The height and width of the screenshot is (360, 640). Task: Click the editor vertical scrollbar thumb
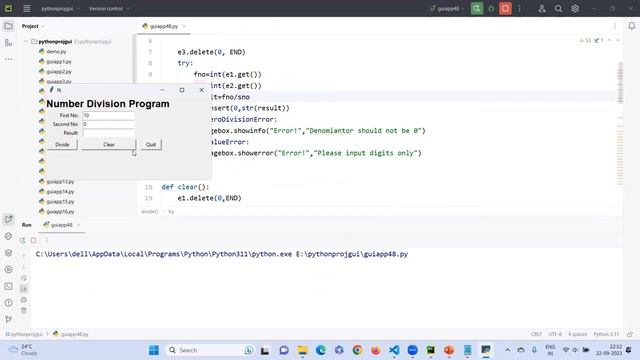(x=620, y=83)
